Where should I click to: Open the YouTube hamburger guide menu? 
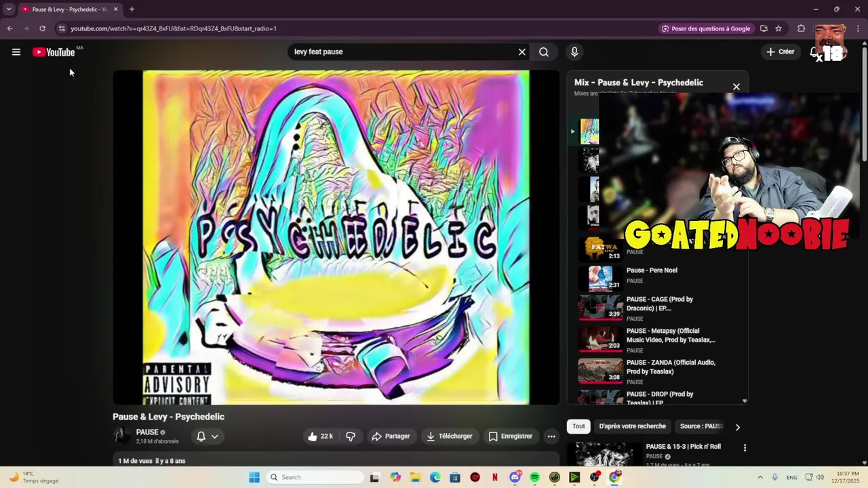pos(16,52)
